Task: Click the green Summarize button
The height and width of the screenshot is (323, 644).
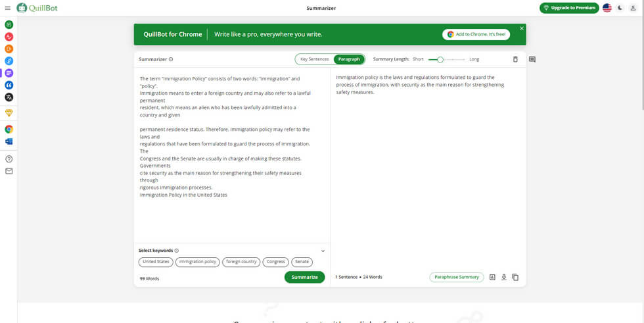Action: pos(304,277)
